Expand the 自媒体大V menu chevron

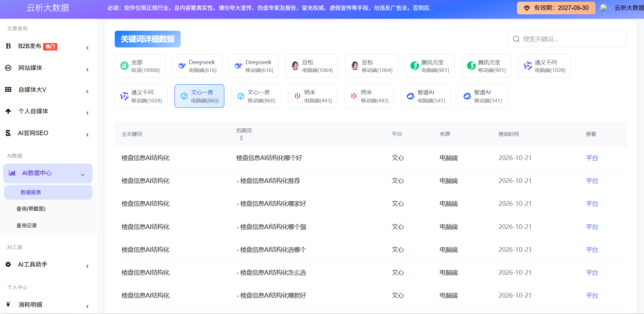87,91
